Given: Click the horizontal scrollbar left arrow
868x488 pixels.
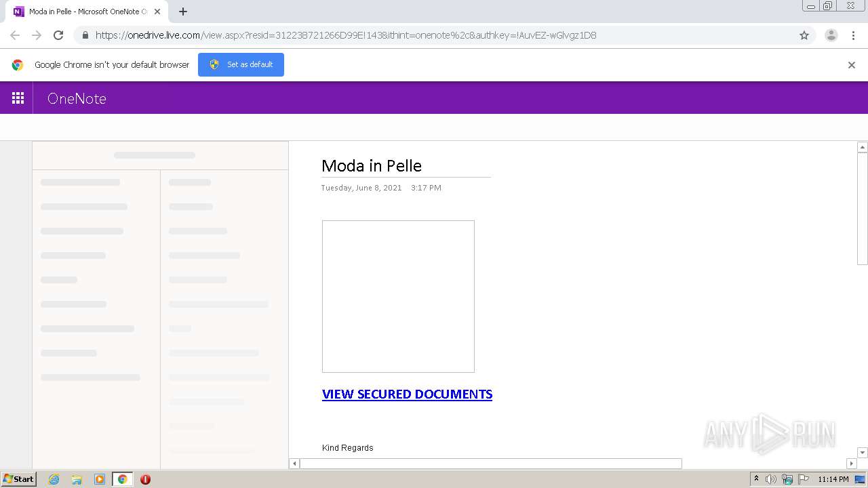Looking at the screenshot, I should point(294,464).
